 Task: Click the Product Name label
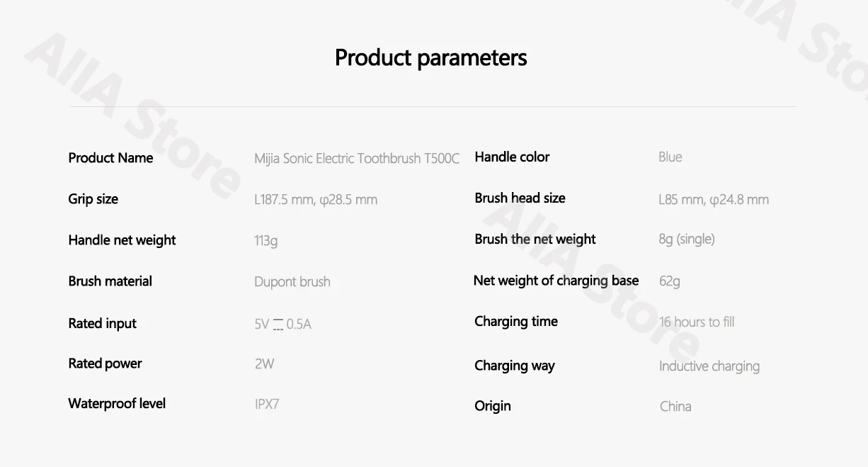click(x=110, y=158)
